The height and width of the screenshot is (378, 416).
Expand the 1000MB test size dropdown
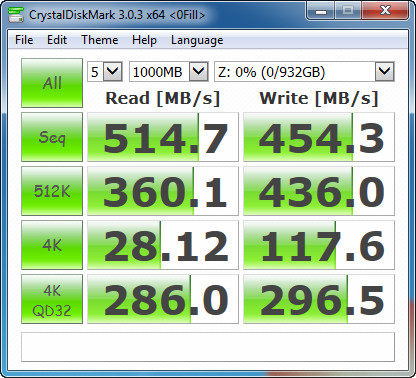pos(169,71)
